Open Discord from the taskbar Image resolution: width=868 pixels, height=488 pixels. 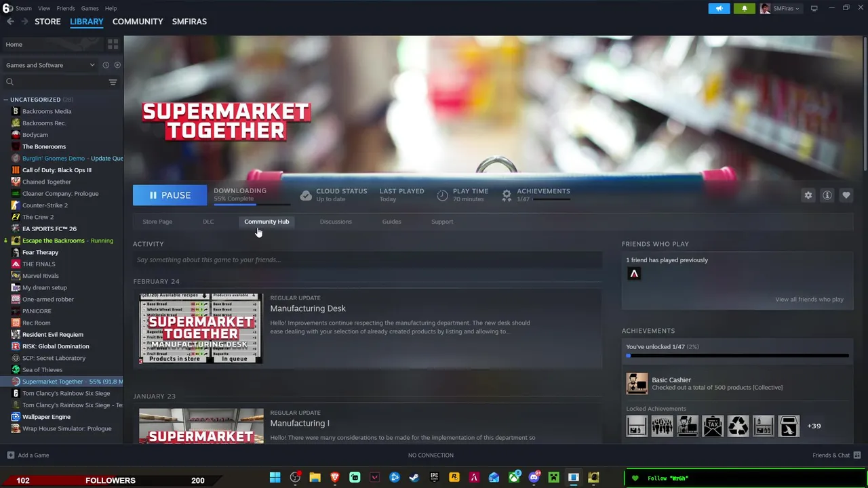(x=534, y=478)
